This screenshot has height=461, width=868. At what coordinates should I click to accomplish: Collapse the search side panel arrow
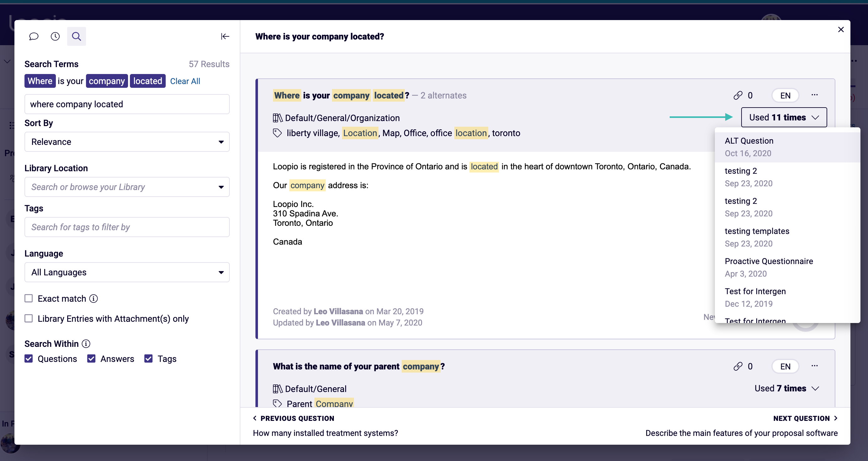coord(225,36)
